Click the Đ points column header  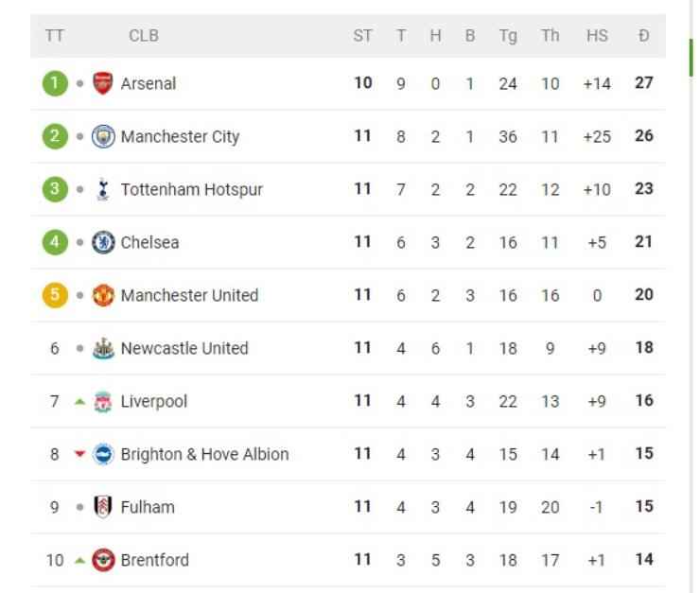pyautogui.click(x=644, y=36)
